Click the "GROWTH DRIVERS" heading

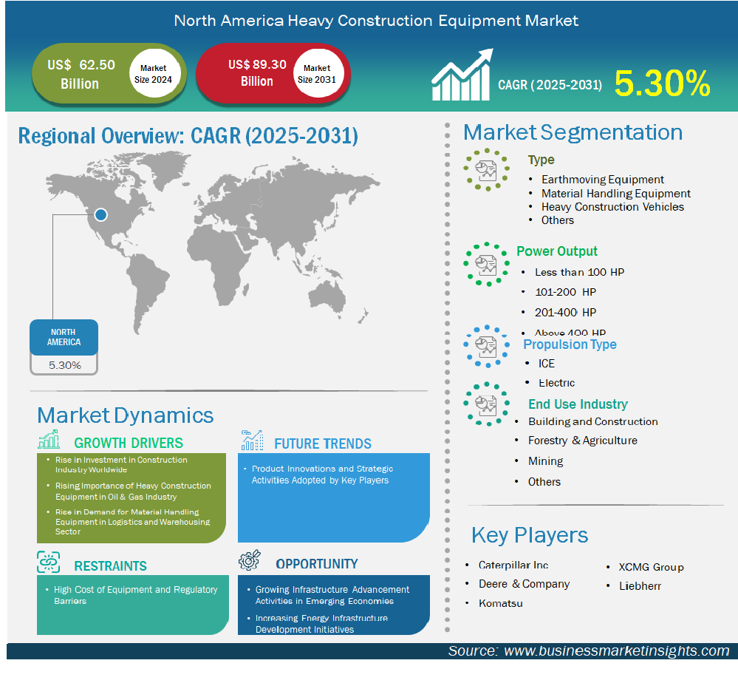tap(129, 443)
